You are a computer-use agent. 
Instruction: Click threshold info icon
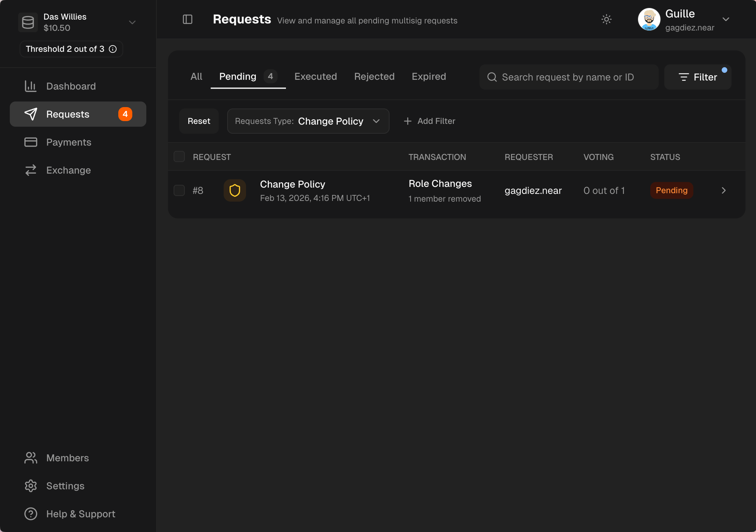[113, 49]
